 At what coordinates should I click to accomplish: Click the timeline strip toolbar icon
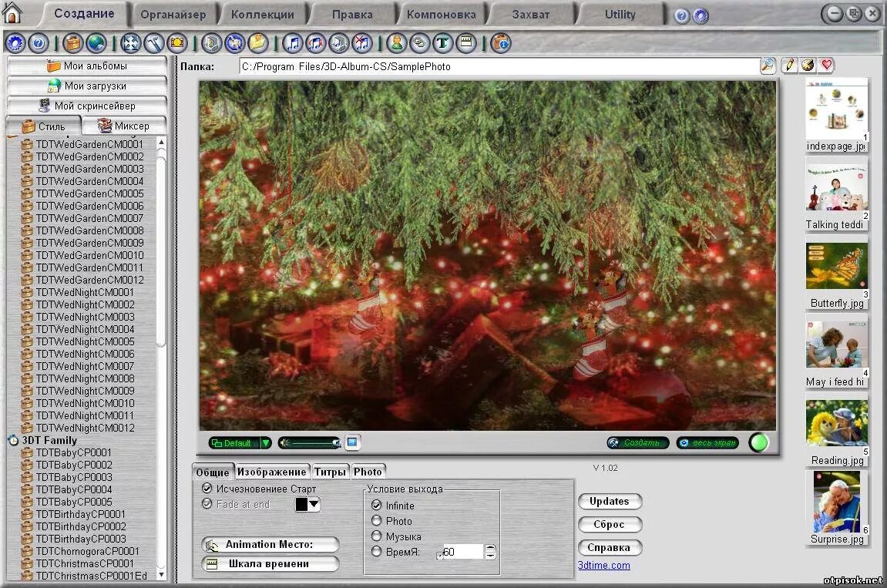[466, 43]
